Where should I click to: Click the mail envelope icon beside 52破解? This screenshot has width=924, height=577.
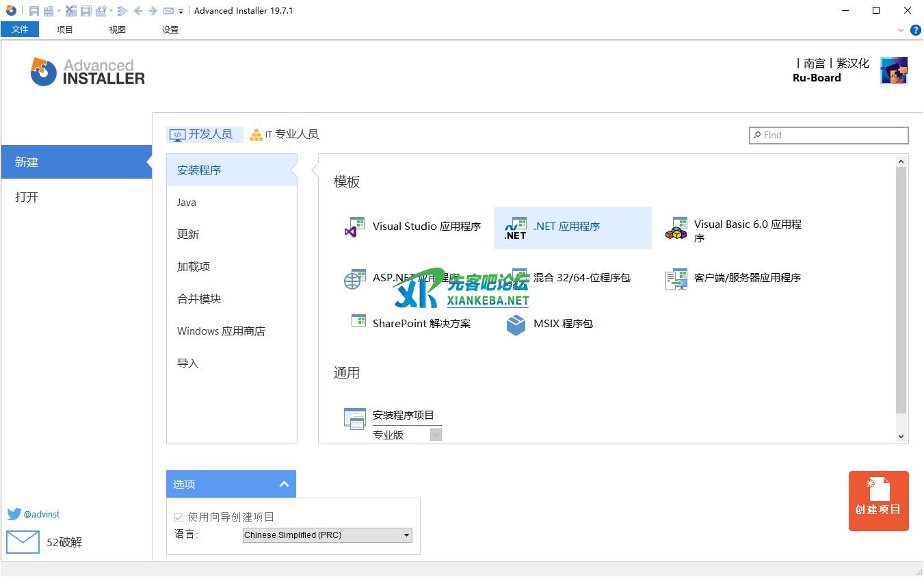coord(23,542)
